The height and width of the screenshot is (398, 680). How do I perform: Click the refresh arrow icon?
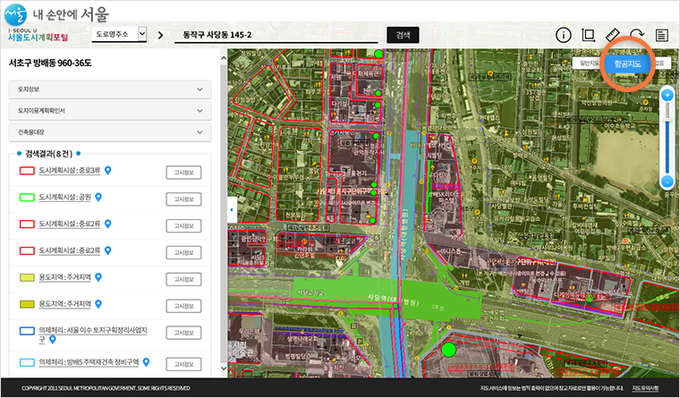(x=637, y=35)
